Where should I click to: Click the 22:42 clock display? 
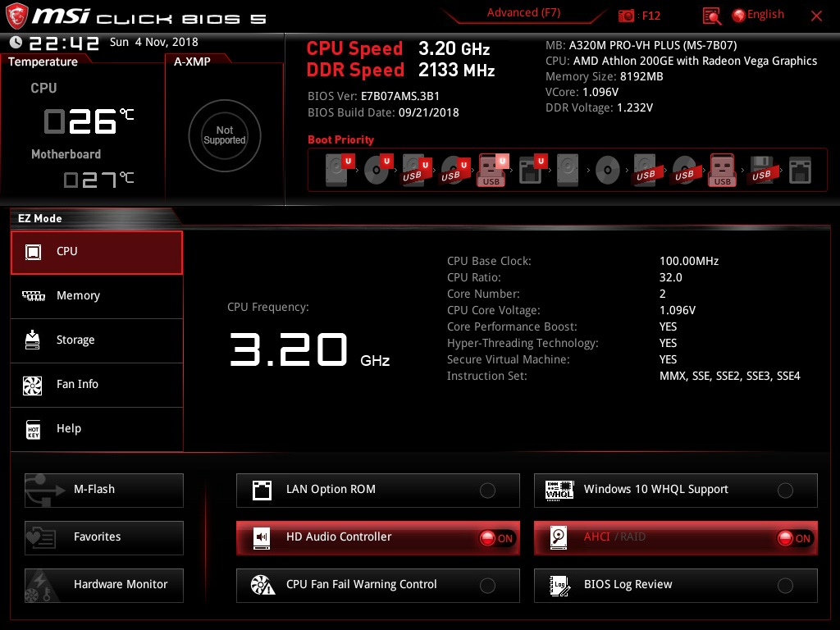coord(64,43)
